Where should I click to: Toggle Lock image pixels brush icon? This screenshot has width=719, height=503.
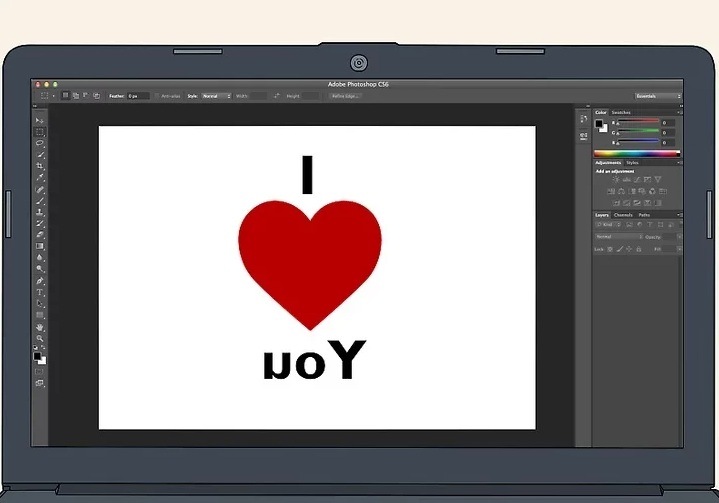[619, 249]
